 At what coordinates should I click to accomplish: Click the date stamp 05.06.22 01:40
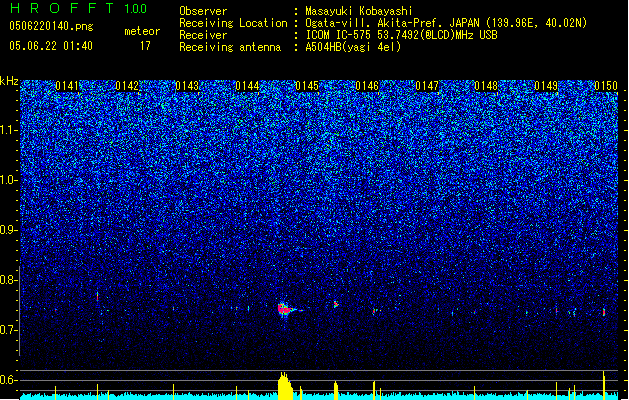click(x=51, y=46)
